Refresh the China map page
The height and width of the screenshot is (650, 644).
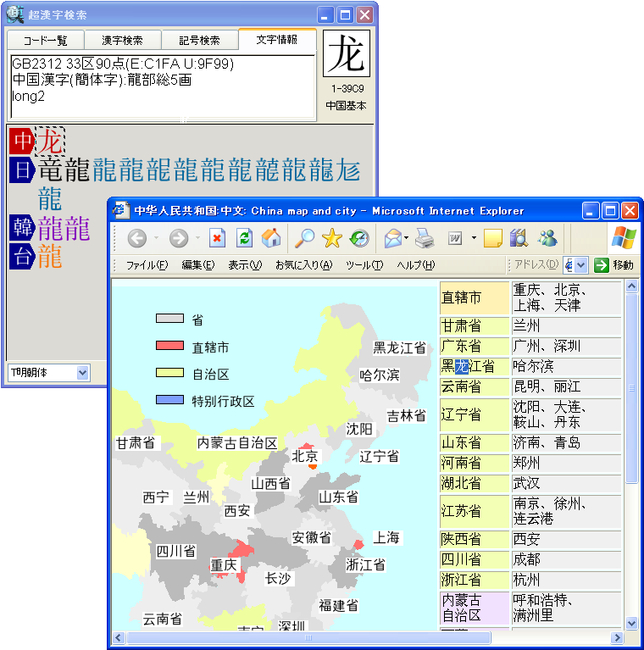[x=244, y=238]
